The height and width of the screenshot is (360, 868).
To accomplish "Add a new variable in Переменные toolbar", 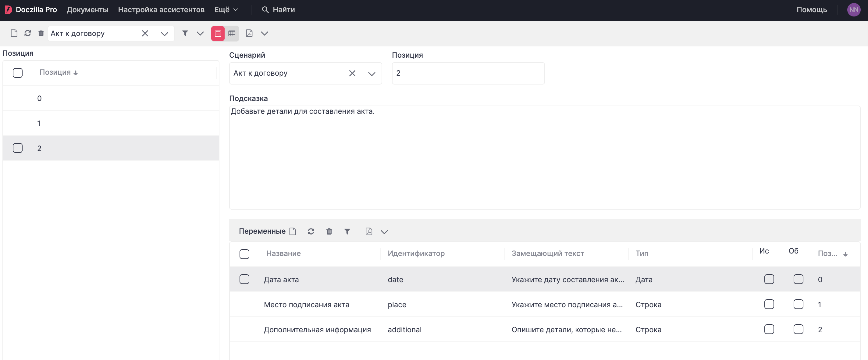I will coord(293,231).
